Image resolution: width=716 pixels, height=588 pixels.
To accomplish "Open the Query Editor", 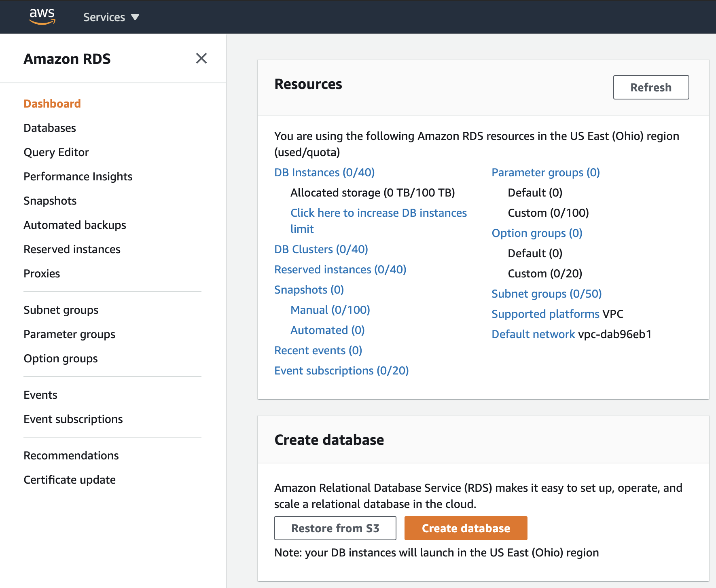I will pos(56,152).
